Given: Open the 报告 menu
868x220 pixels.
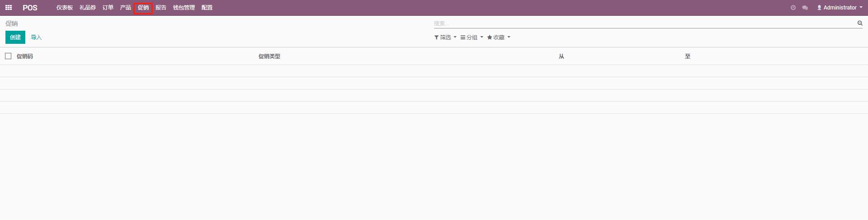Looking at the screenshot, I should (161, 8).
